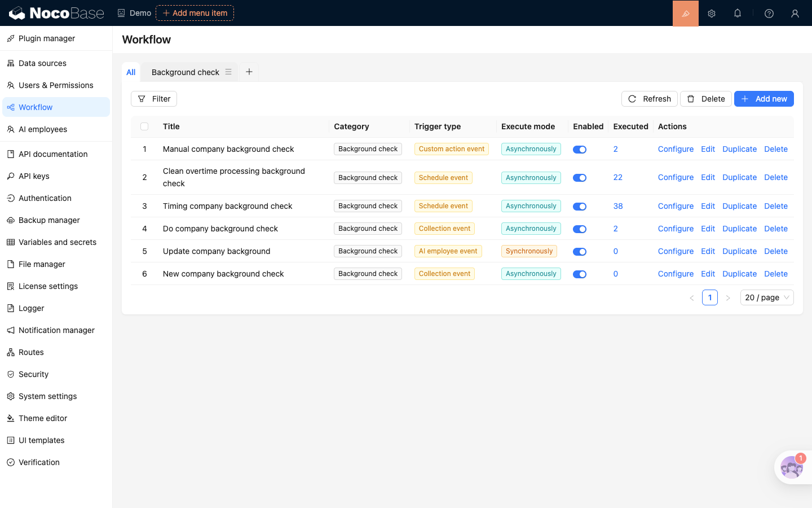812x508 pixels.
Task: Select the All tab
Action: click(131, 72)
